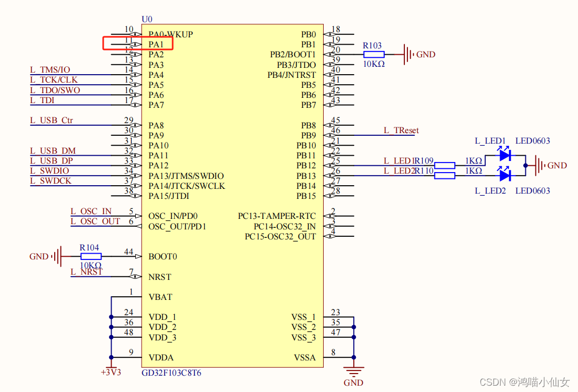The height and width of the screenshot is (392, 578).
Task: Click the PB12 pin name
Action: click(x=306, y=166)
